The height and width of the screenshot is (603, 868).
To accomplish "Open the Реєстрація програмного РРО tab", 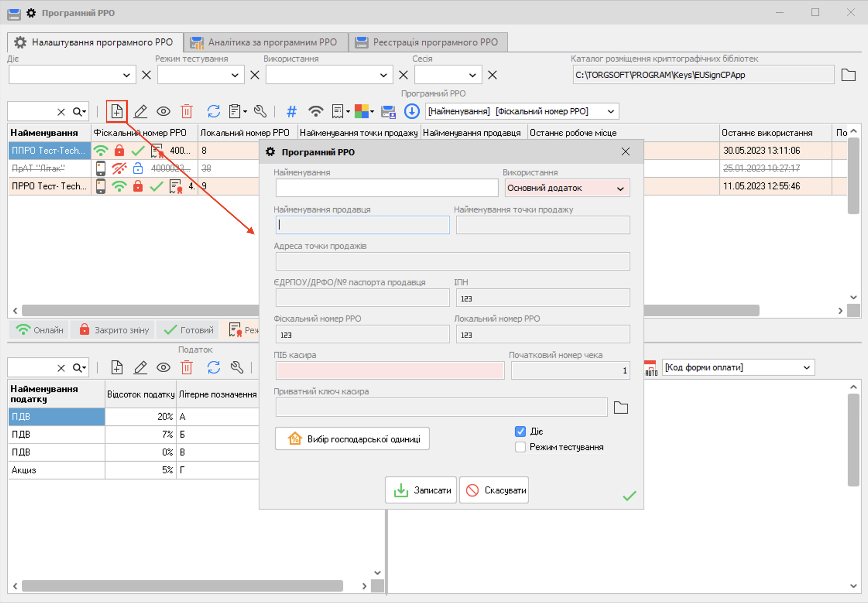I will [428, 42].
